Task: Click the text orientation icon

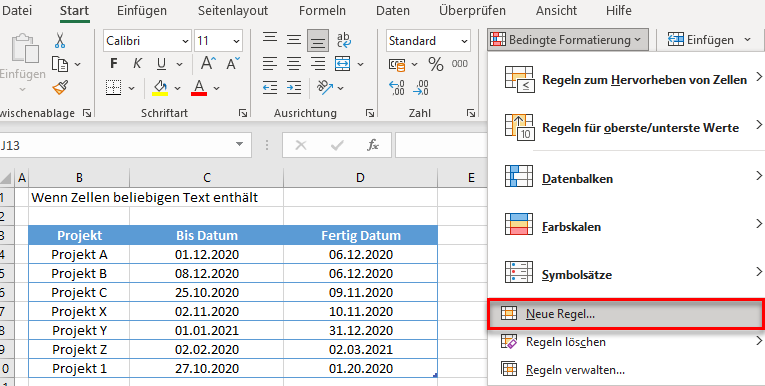Action: click(325, 87)
